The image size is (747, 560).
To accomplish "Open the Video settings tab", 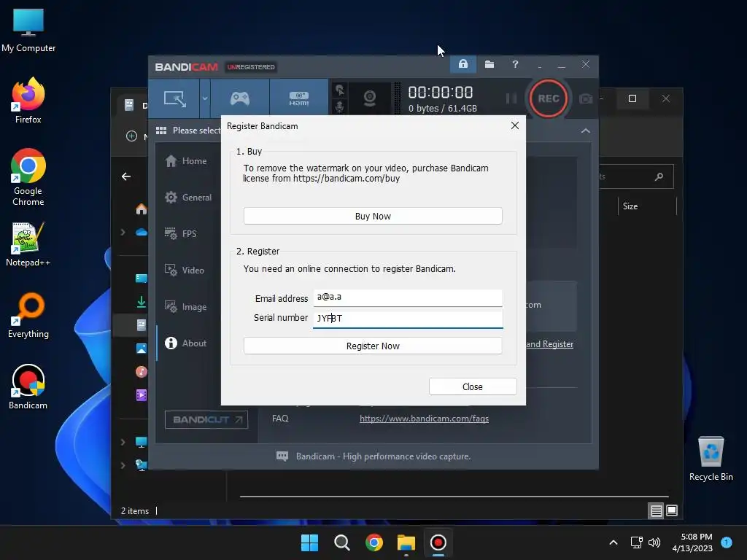I will click(185, 270).
